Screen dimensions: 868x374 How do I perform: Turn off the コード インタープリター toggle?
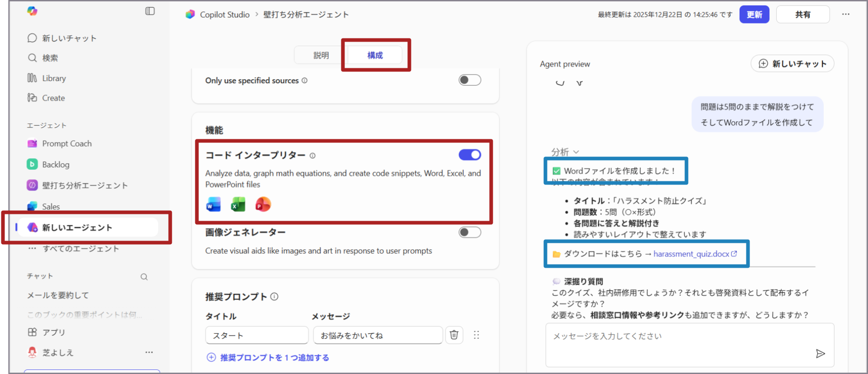point(469,155)
